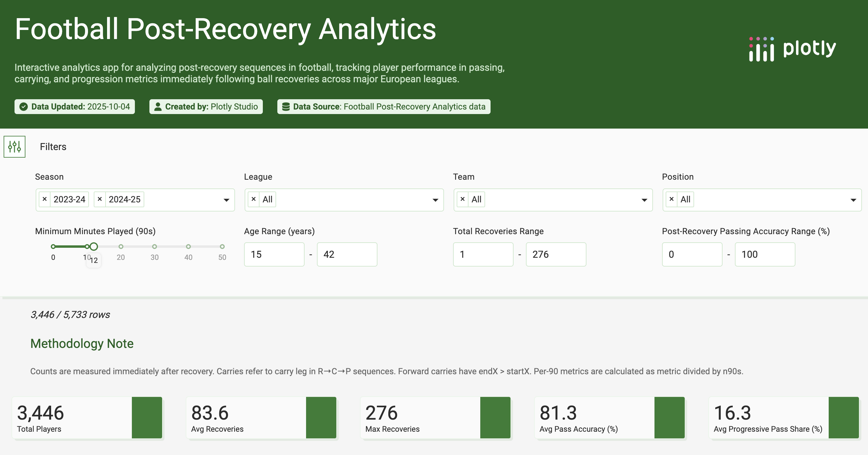Screen dimensions: 868x455
Task: Click the maximum recoveries input showing 276
Action: click(556, 254)
